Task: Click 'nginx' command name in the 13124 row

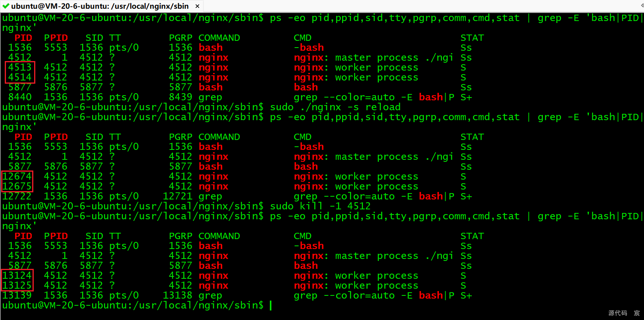Action: pos(213,276)
